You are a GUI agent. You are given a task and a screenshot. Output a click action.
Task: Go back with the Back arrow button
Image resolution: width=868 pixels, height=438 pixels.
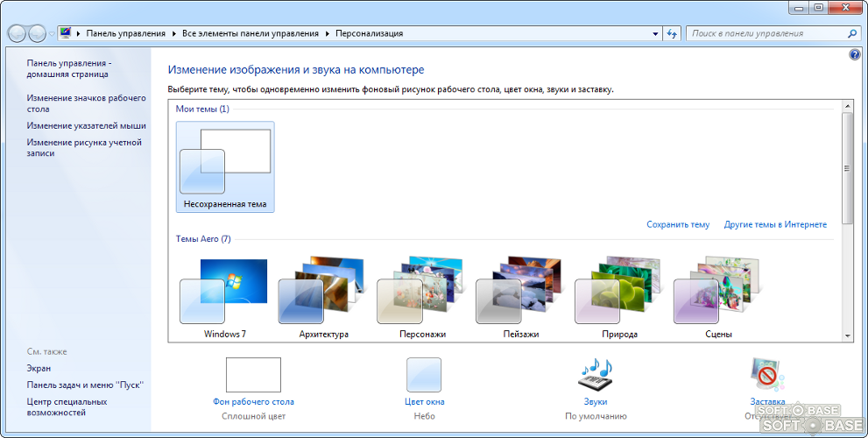tap(18, 34)
